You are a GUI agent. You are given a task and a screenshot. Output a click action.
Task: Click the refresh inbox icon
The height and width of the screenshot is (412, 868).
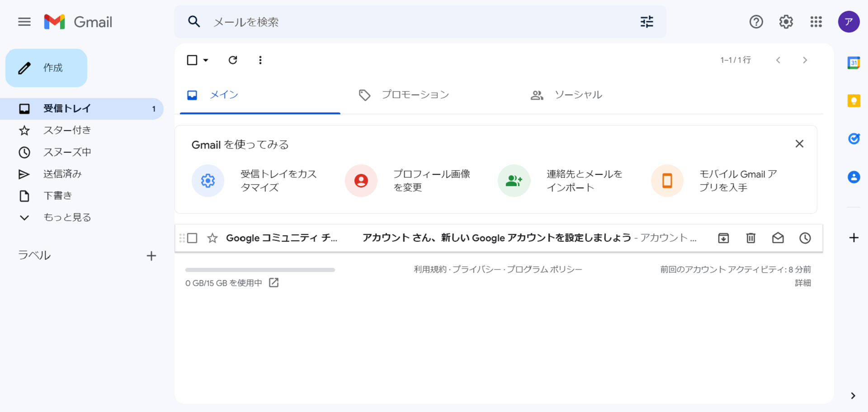(x=233, y=60)
